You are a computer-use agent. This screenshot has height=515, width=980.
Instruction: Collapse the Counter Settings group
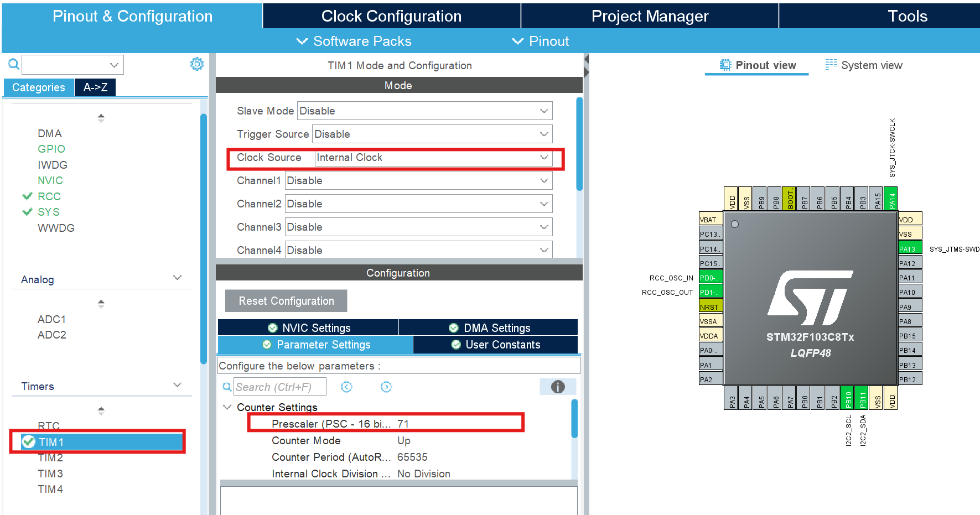pyautogui.click(x=227, y=407)
